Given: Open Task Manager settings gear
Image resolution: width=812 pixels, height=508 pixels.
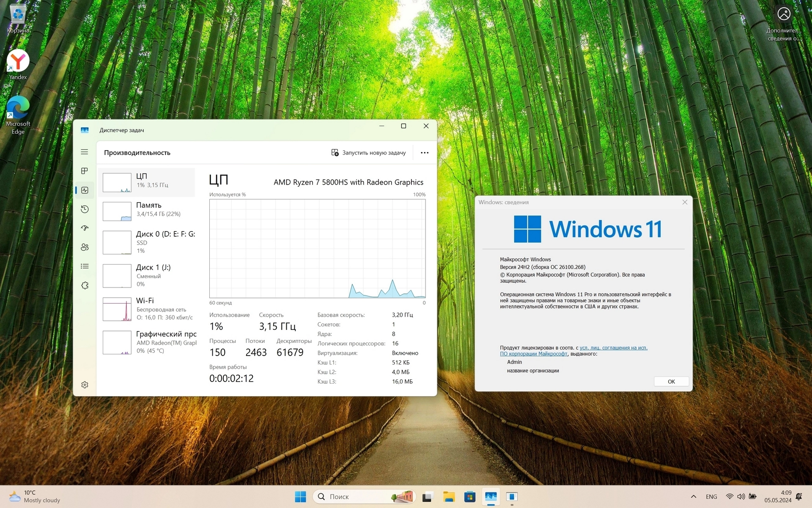Looking at the screenshot, I should (85, 385).
